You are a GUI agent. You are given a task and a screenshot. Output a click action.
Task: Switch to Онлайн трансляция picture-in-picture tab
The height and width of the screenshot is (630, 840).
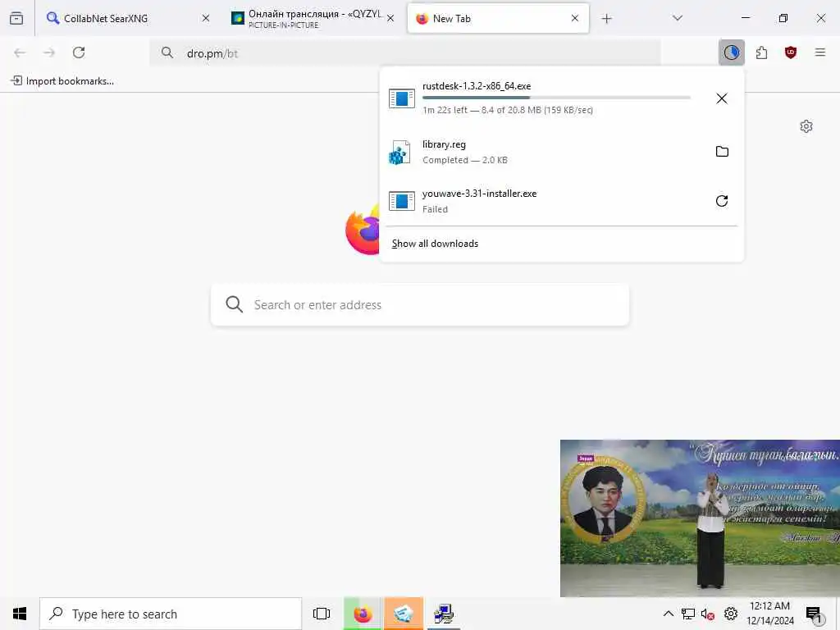coord(313,18)
